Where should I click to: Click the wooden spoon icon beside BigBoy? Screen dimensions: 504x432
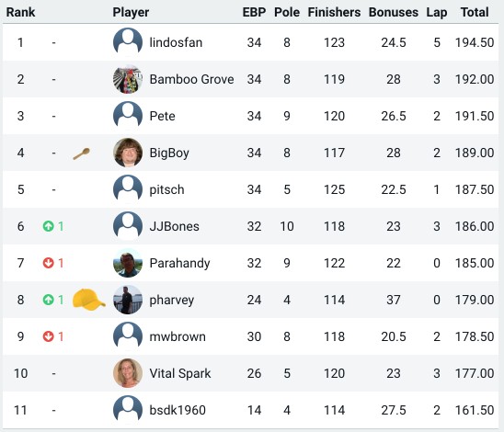[x=81, y=153]
